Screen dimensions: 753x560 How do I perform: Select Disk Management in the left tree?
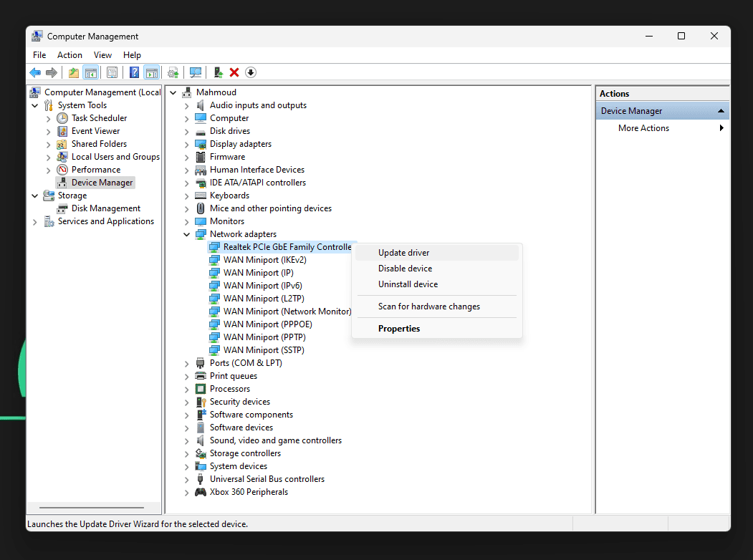(105, 208)
